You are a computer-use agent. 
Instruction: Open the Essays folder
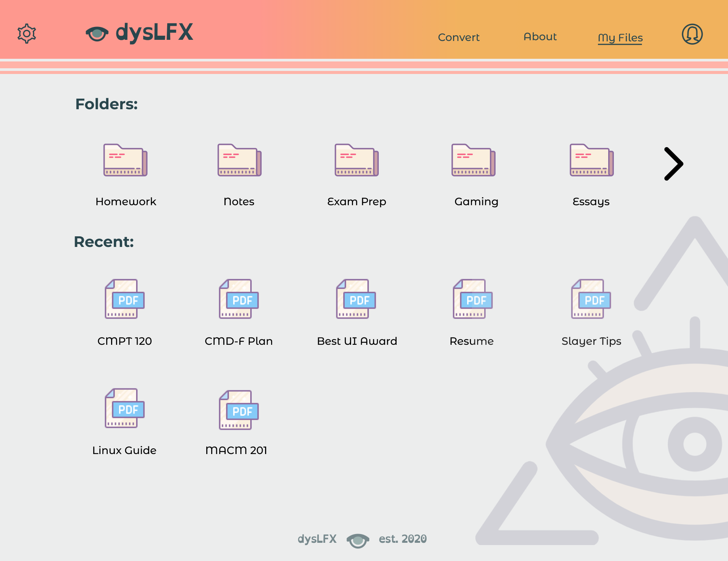591,160
